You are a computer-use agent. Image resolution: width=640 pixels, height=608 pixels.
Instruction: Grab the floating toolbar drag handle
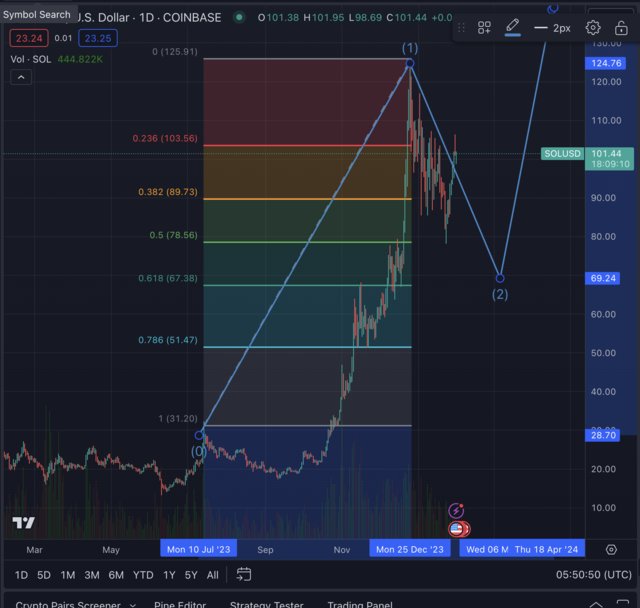pyautogui.click(x=461, y=28)
